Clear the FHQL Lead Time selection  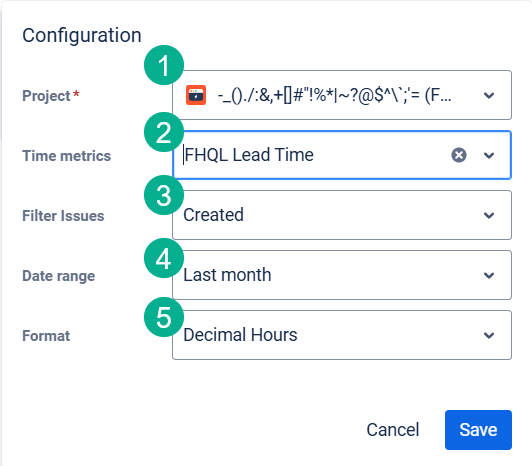459,155
